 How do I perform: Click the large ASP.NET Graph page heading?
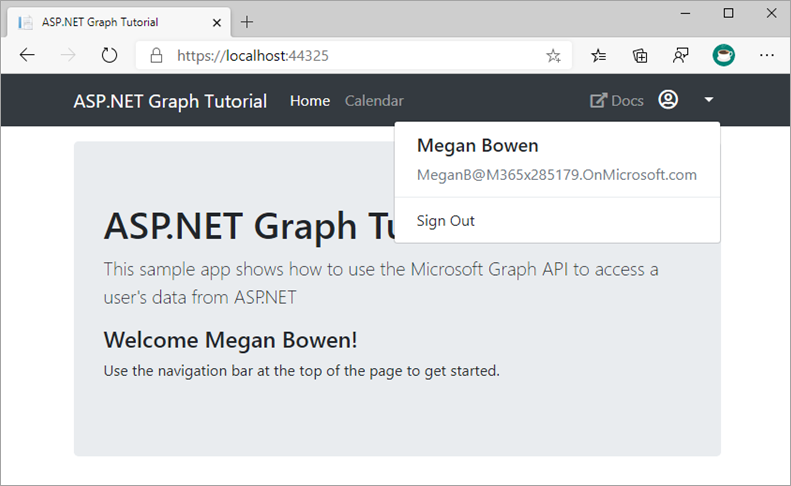point(249,226)
